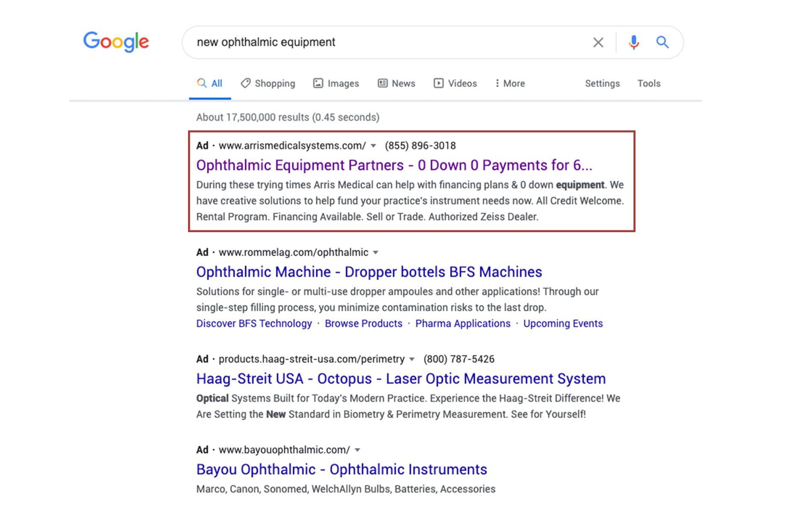Follow the 'Pharma Applications' sitelink
The image size is (812, 513).
(463, 324)
